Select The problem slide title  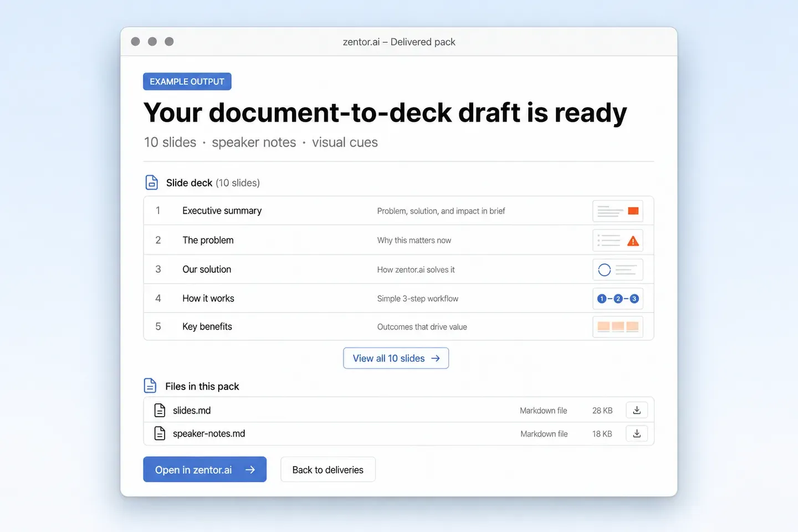(208, 240)
